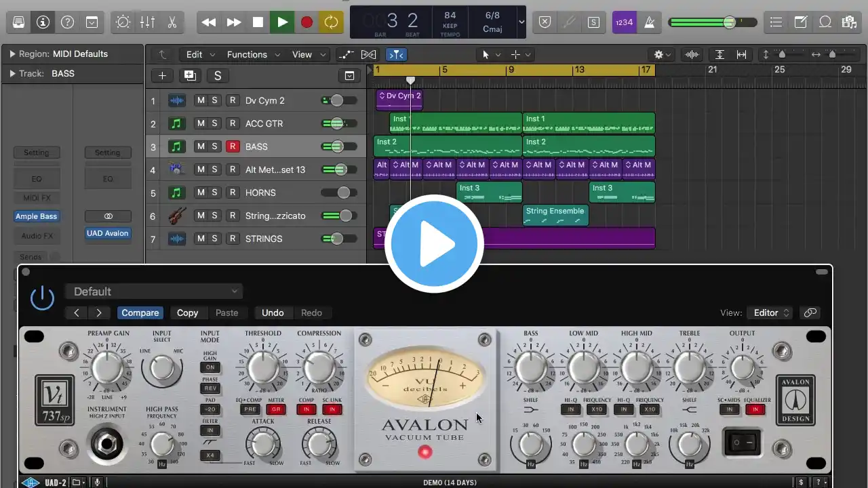
Task: Open the Quick Help question mark button
Action: [67, 22]
